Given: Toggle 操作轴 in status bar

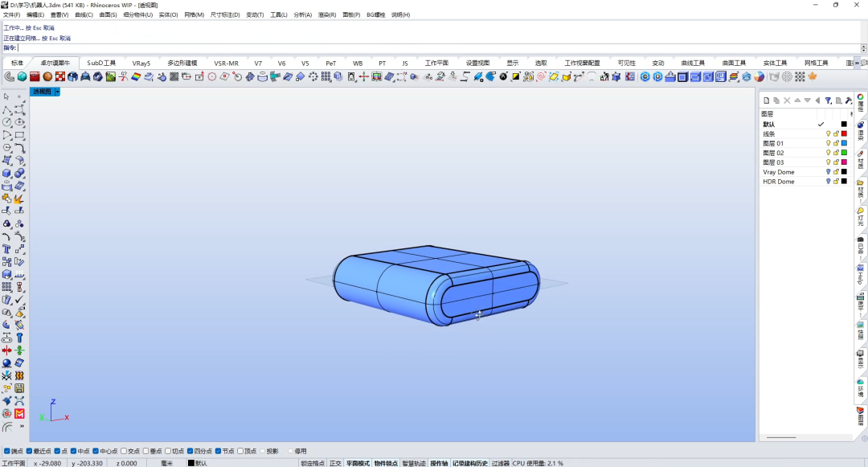Looking at the screenshot, I should (x=439, y=463).
